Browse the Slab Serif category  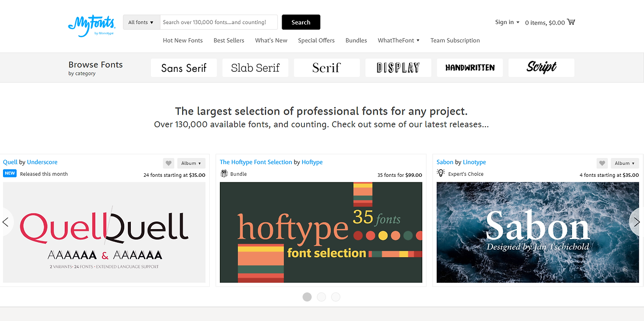click(255, 68)
